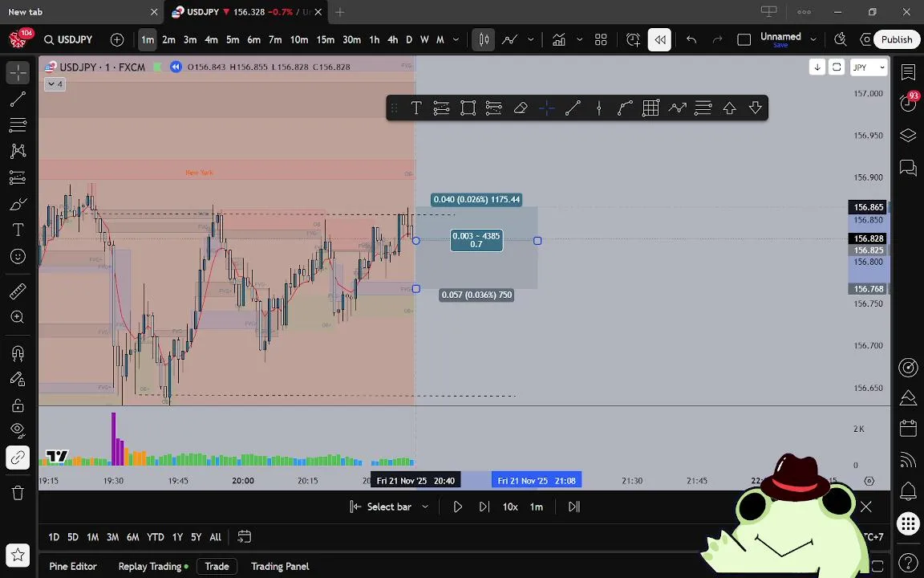Open favorites toolbar star icon
Viewport: 924px width, 578px height.
18,555
